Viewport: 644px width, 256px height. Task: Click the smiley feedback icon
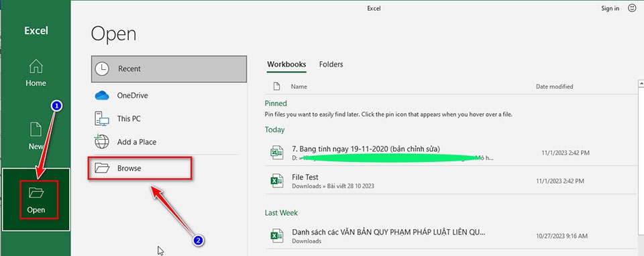pos(632,8)
